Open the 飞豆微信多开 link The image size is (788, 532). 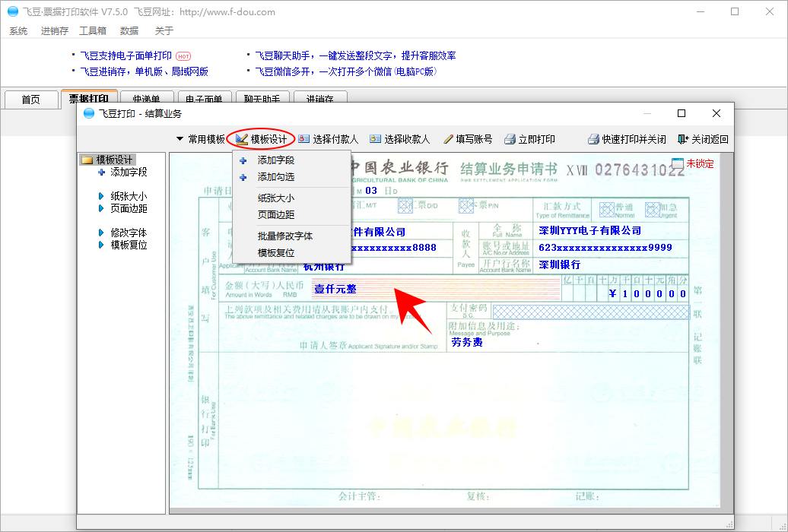click(346, 71)
